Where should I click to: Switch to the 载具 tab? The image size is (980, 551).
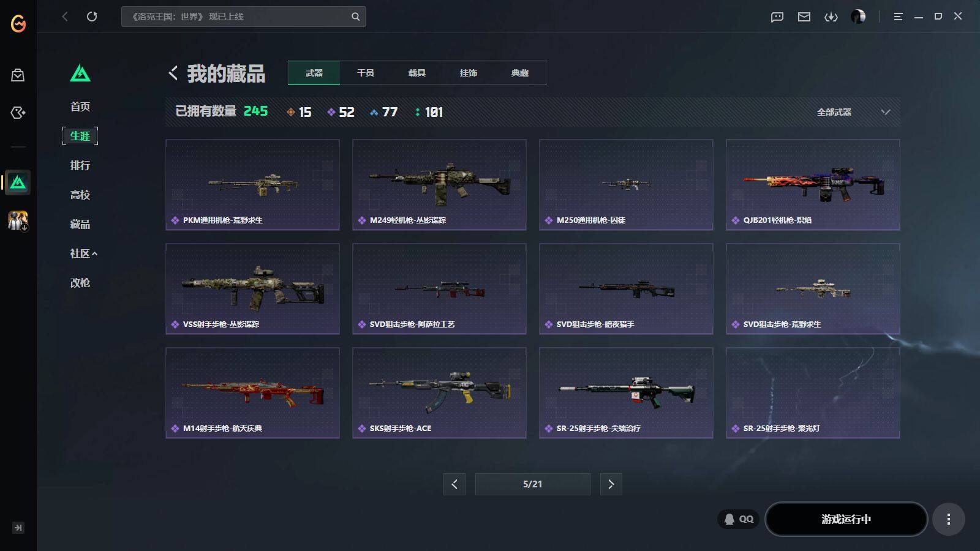click(417, 73)
